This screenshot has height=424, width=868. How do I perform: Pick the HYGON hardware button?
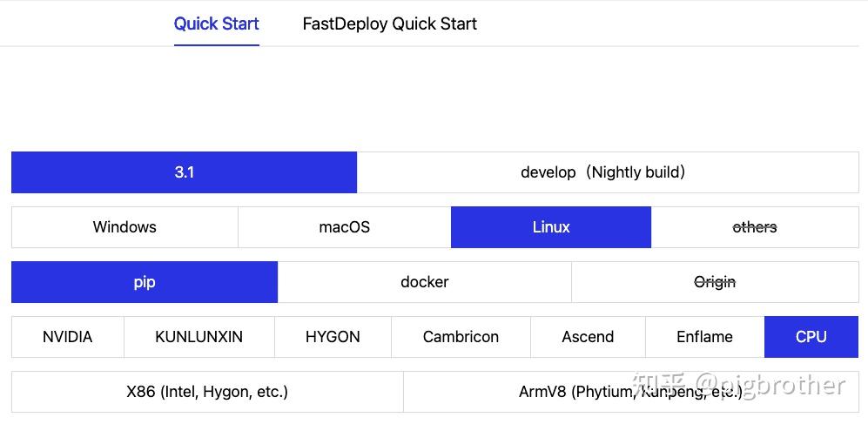click(333, 337)
